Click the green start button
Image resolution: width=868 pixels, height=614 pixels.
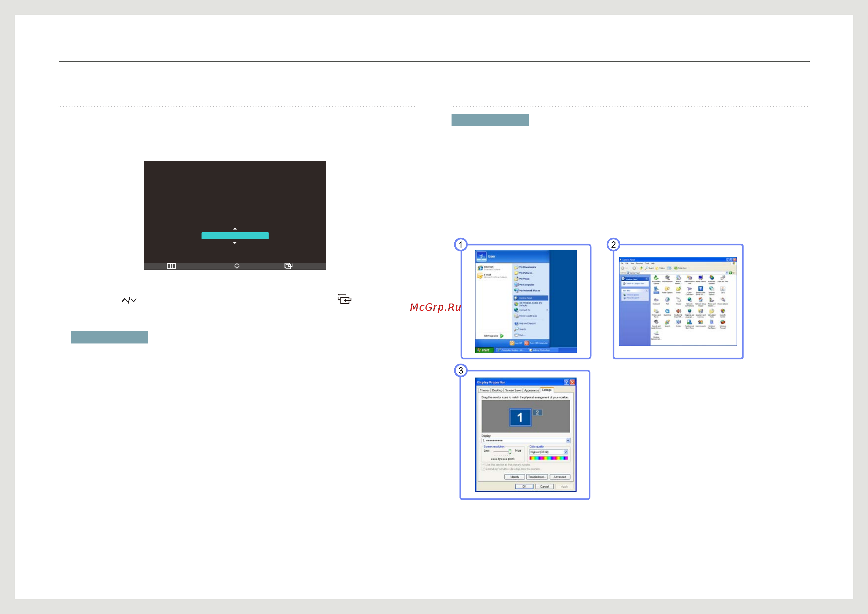pyautogui.click(x=485, y=350)
